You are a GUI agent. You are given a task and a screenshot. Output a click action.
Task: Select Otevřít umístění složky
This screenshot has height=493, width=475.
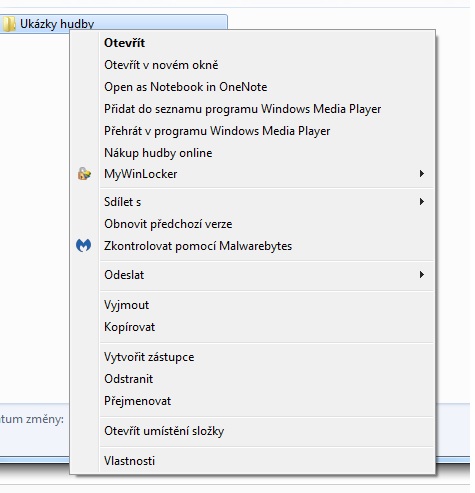coord(252,431)
